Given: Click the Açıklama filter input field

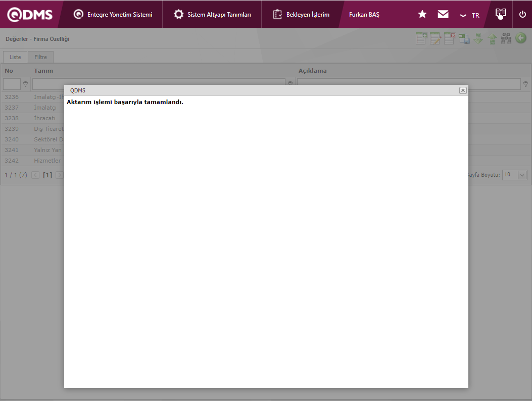Looking at the screenshot, I should click(x=409, y=84).
